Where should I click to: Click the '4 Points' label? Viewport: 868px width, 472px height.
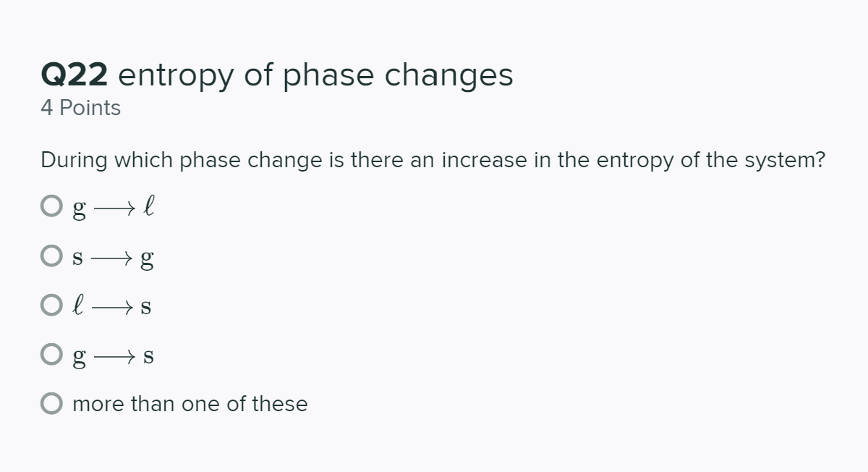tap(80, 107)
